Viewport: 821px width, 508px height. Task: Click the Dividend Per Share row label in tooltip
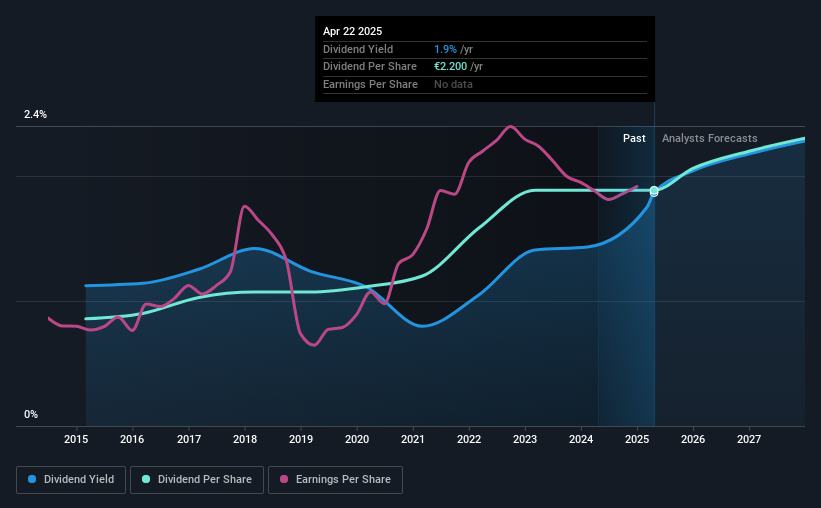(370, 67)
